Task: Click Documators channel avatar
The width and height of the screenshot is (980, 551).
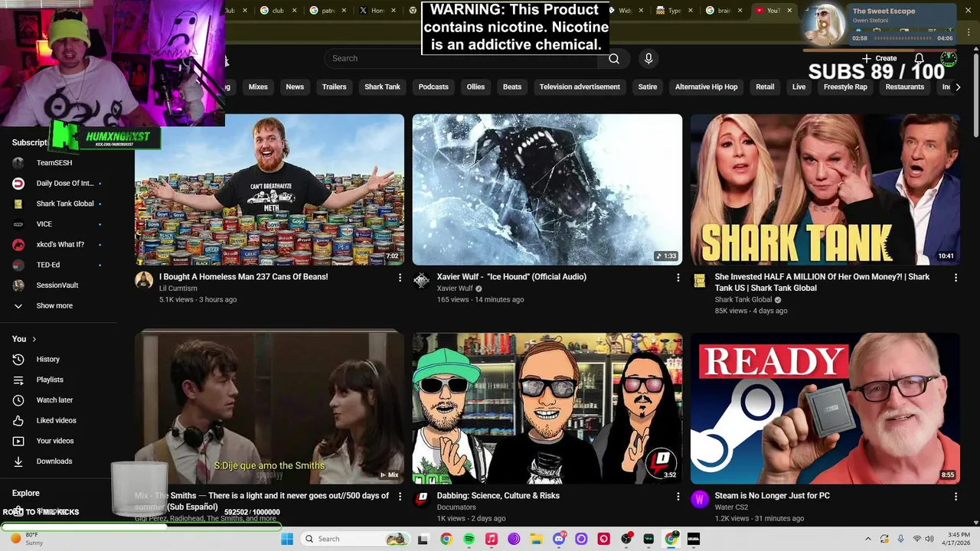Action: click(x=422, y=499)
